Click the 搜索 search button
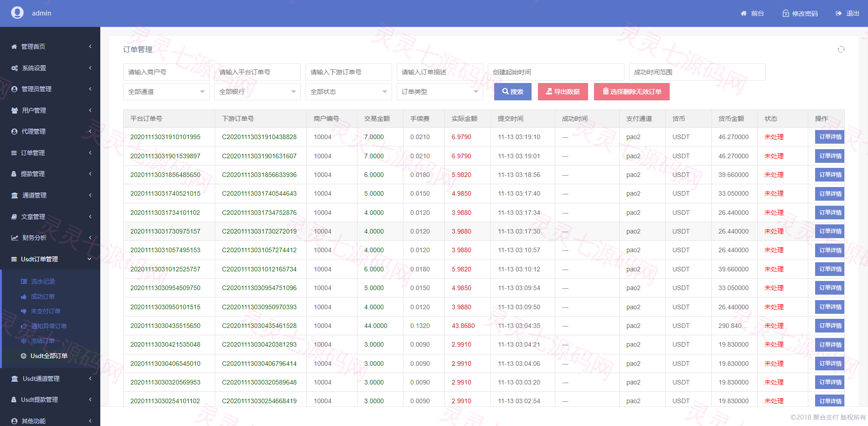 [x=513, y=92]
